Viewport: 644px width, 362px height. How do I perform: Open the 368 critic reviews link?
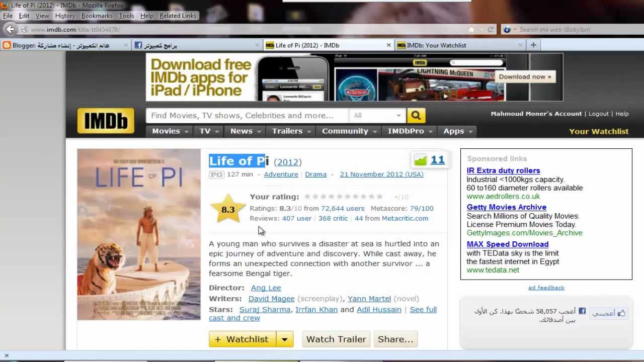coord(333,219)
